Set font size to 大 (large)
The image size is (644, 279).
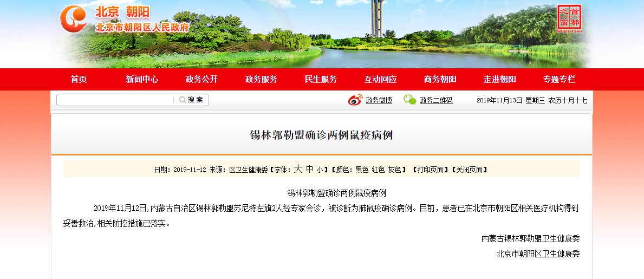click(x=297, y=169)
